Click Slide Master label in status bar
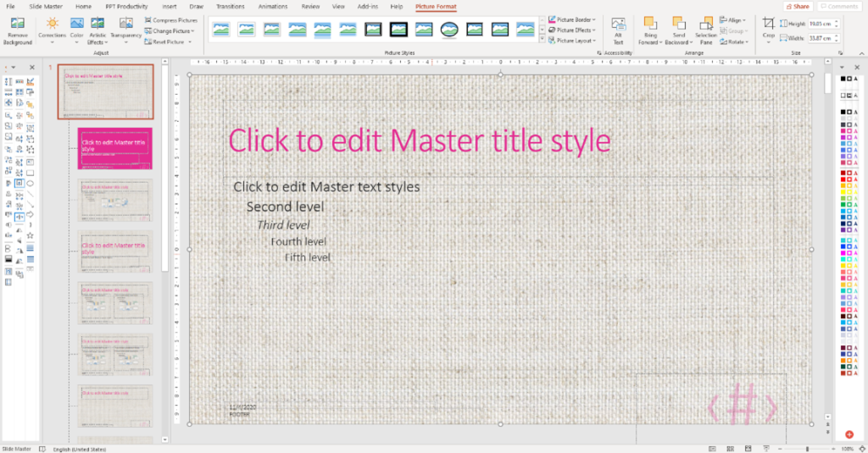 17,449
